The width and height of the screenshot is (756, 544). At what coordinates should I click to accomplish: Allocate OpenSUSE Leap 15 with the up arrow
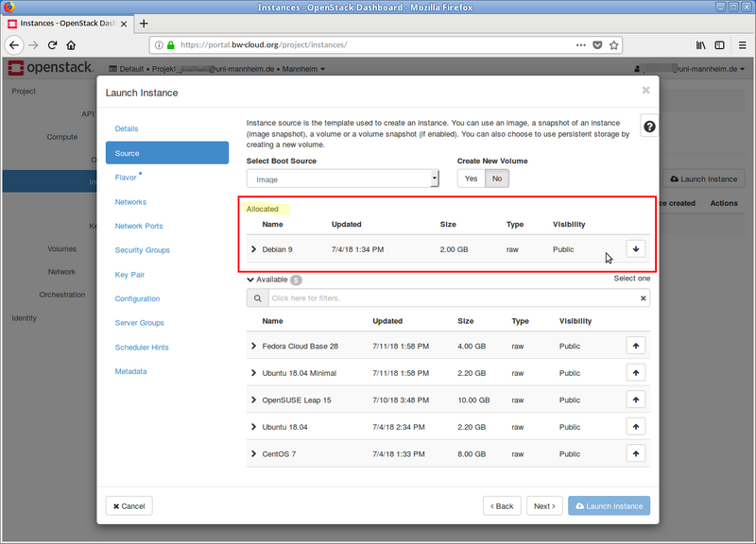click(x=635, y=399)
